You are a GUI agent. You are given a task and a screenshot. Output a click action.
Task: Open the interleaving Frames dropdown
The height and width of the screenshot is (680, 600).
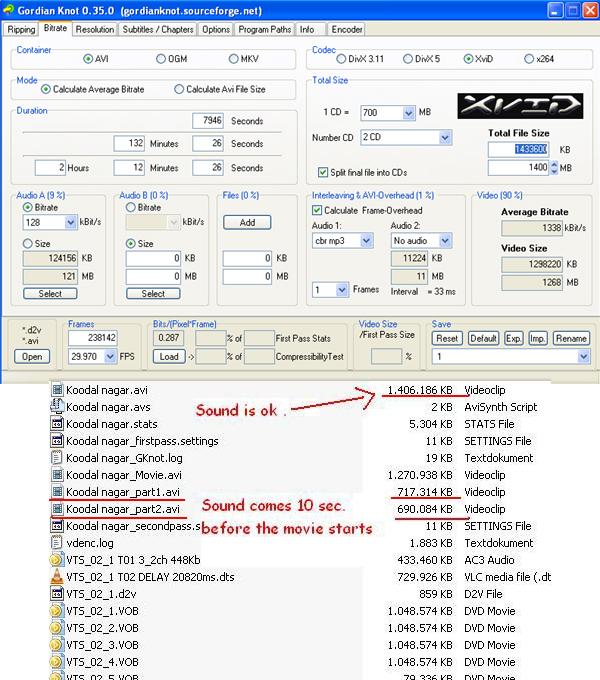click(x=342, y=289)
